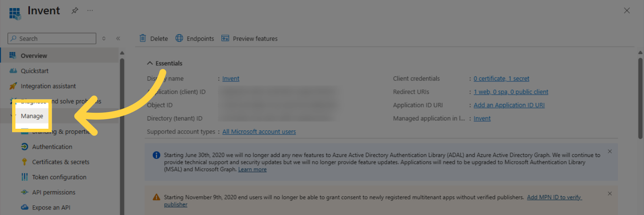Open the managed application Invent link
Image resolution: width=644 pixels, height=215 pixels.
[x=482, y=118]
